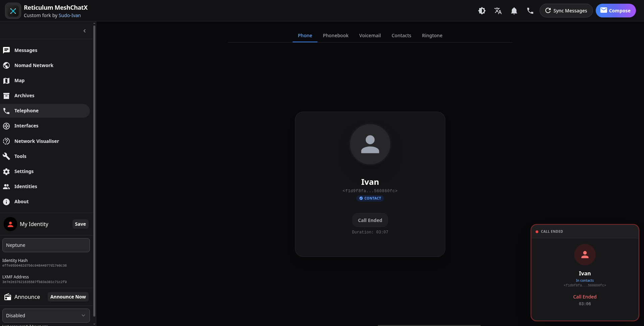
Task: Open the Interfaces sidebar item
Action: coord(26,126)
